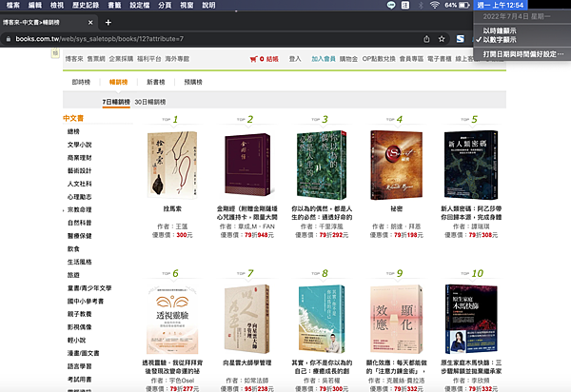This screenshot has width=571, height=392.
Task: Select 醫療保健 category
Action: [79, 236]
